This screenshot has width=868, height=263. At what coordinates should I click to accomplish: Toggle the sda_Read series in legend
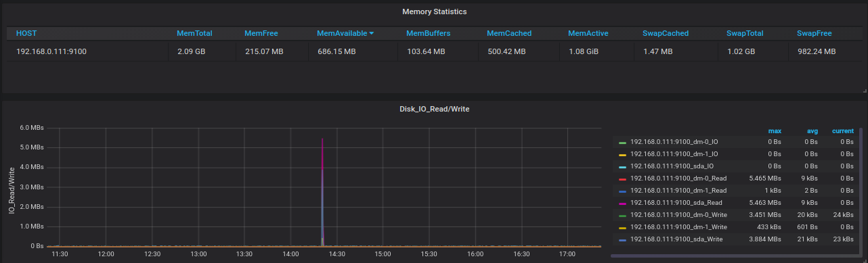tap(676, 203)
